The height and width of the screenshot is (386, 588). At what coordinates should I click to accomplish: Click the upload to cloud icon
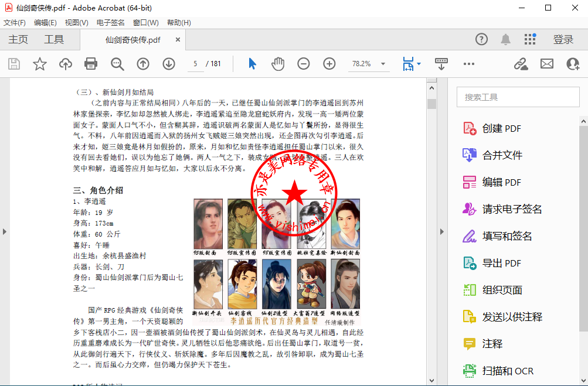click(x=65, y=64)
